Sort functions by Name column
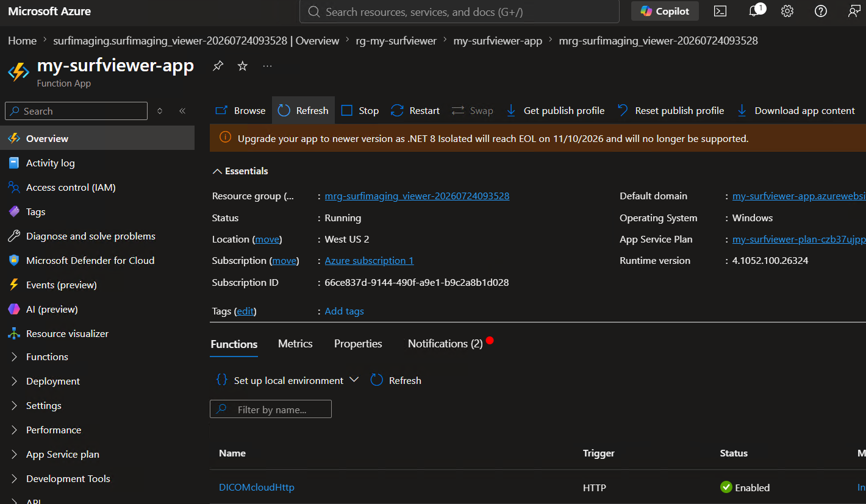866x504 pixels. pos(232,453)
